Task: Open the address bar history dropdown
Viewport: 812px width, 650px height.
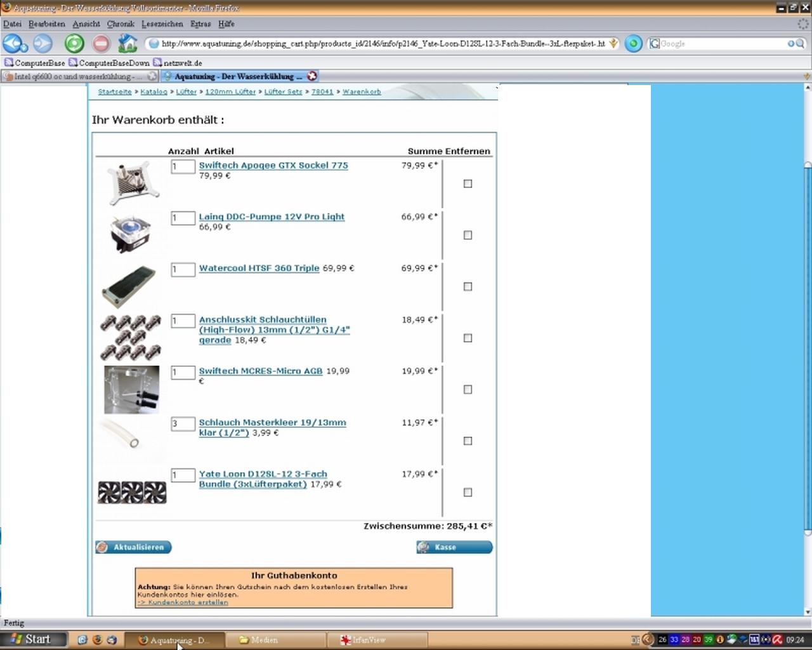Action: [613, 44]
